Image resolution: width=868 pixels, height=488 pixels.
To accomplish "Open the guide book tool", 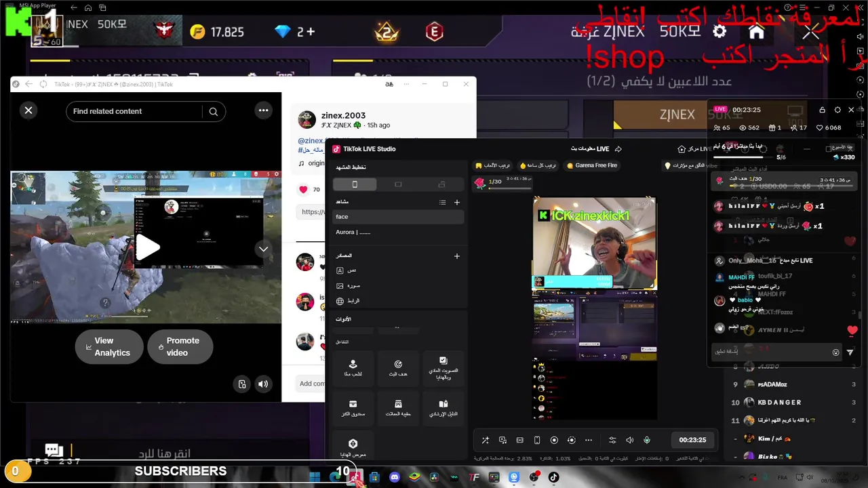I will click(x=443, y=408).
